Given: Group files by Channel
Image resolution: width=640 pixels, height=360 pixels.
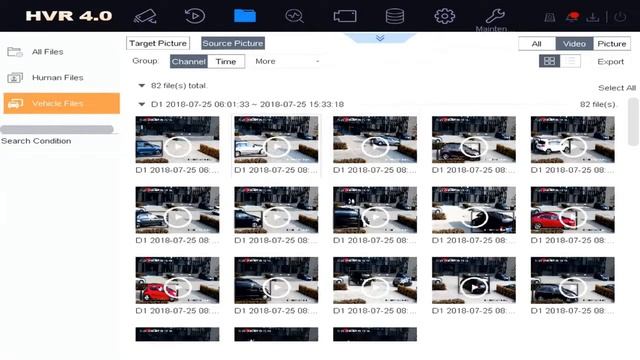Looking at the screenshot, I should [x=189, y=62].
